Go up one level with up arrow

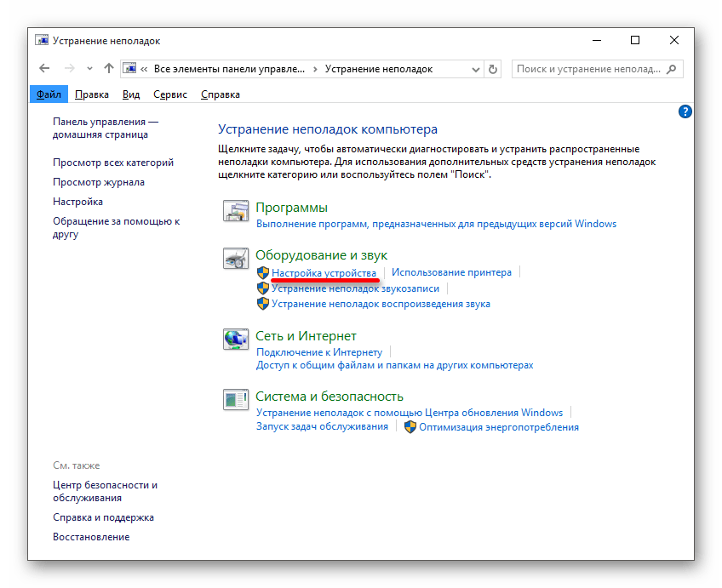[108, 69]
